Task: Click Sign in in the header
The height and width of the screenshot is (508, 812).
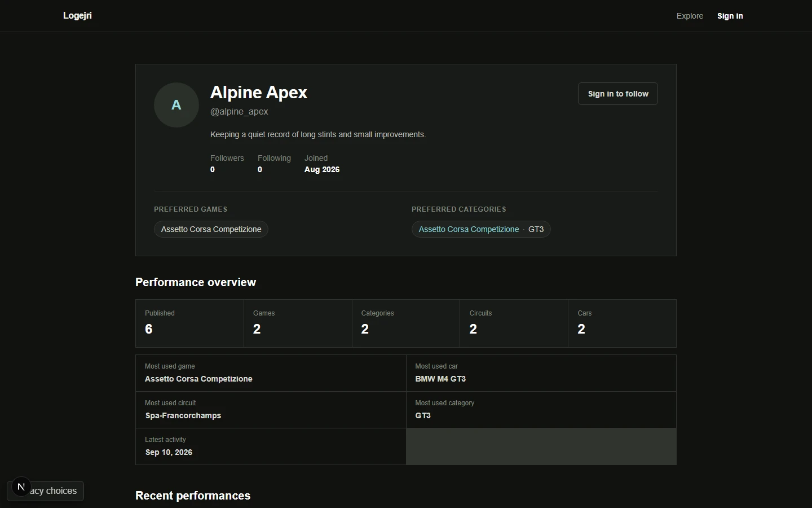Action: (730, 16)
